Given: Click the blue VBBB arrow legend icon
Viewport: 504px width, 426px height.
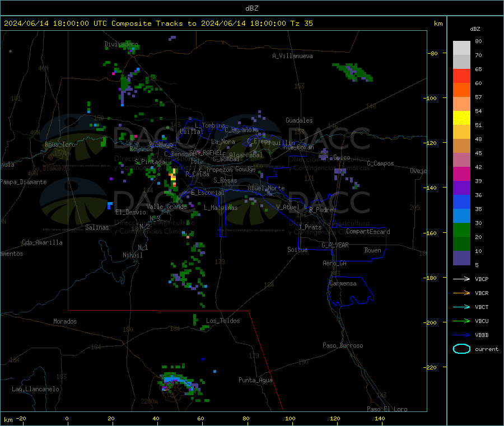Looking at the screenshot, I should pyautogui.click(x=461, y=335).
